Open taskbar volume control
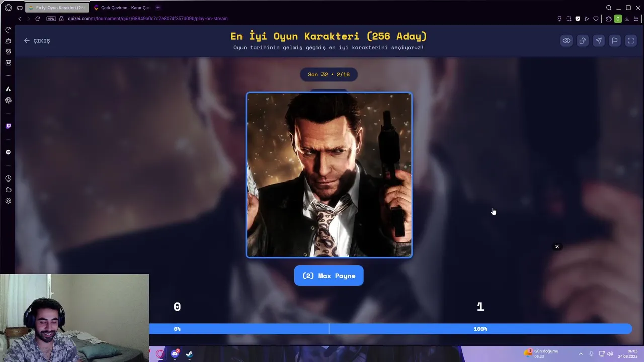This screenshot has height=362, width=644. pyautogui.click(x=610, y=354)
